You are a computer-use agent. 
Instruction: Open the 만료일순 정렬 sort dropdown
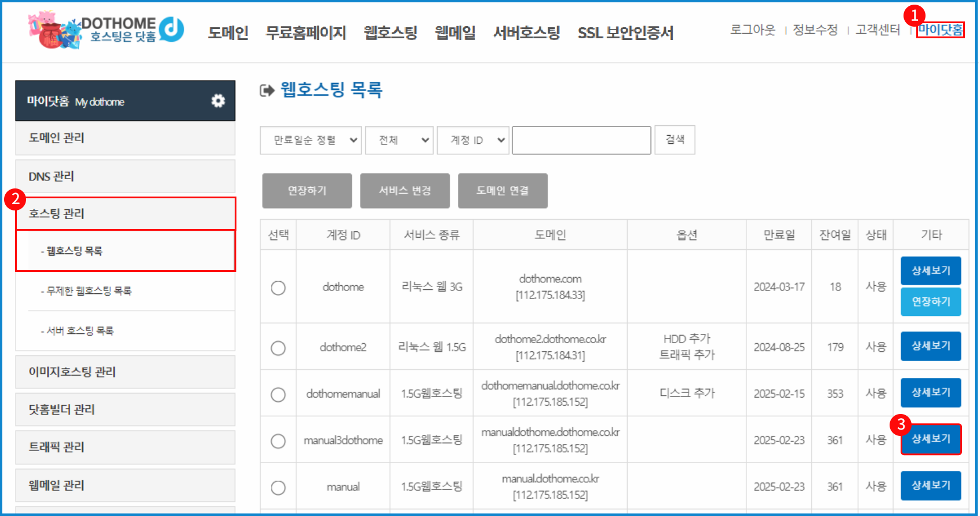[311, 140]
